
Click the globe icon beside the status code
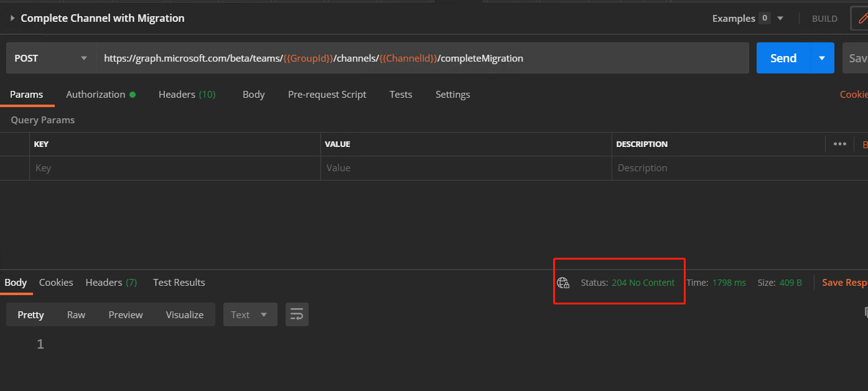(x=563, y=282)
